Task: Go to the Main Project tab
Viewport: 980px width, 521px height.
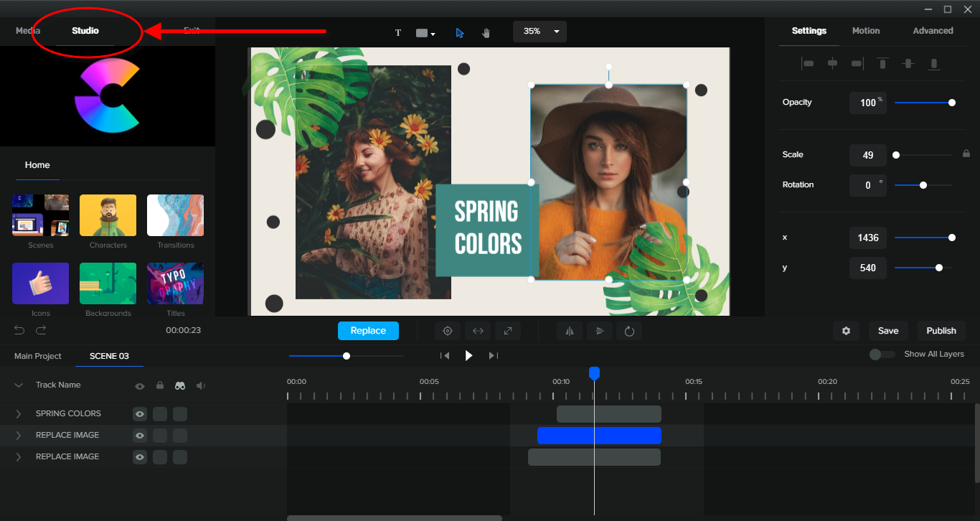Action: [38, 356]
